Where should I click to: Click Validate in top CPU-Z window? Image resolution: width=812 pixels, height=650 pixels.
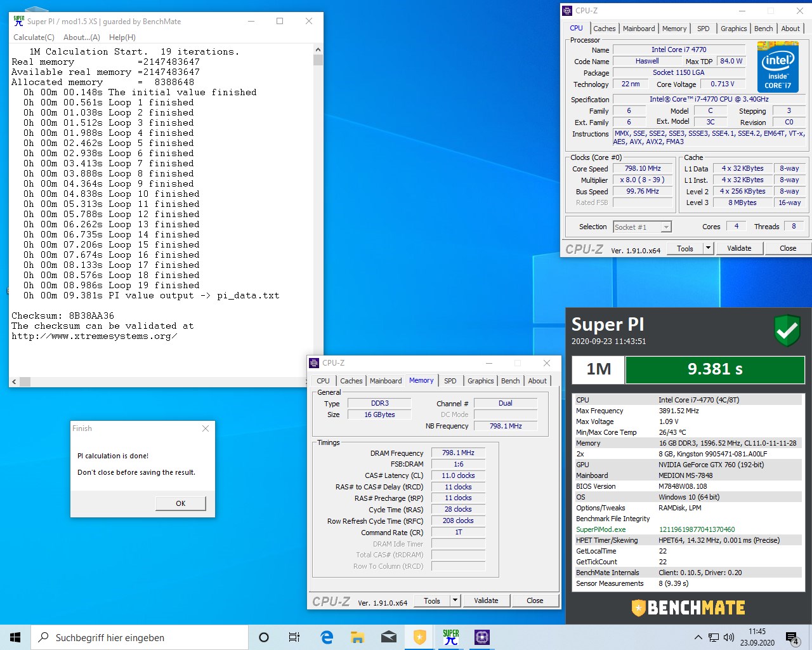pyautogui.click(x=739, y=248)
